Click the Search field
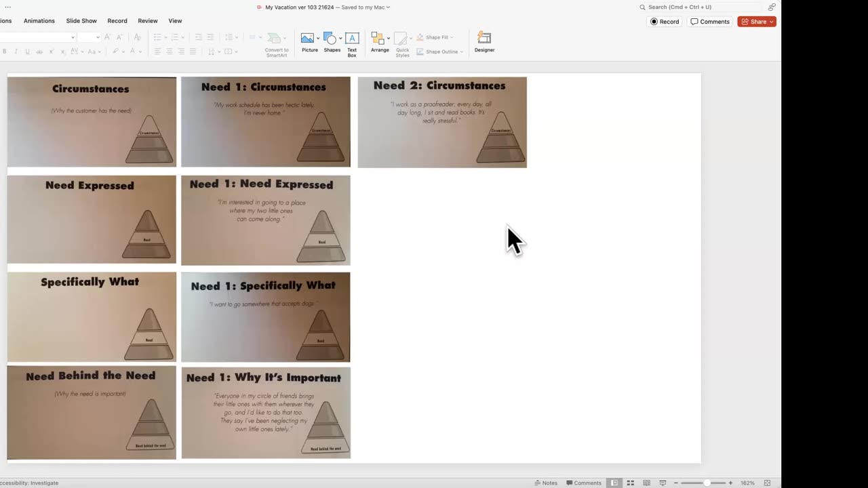This screenshot has height=488, width=868. [x=702, y=7]
